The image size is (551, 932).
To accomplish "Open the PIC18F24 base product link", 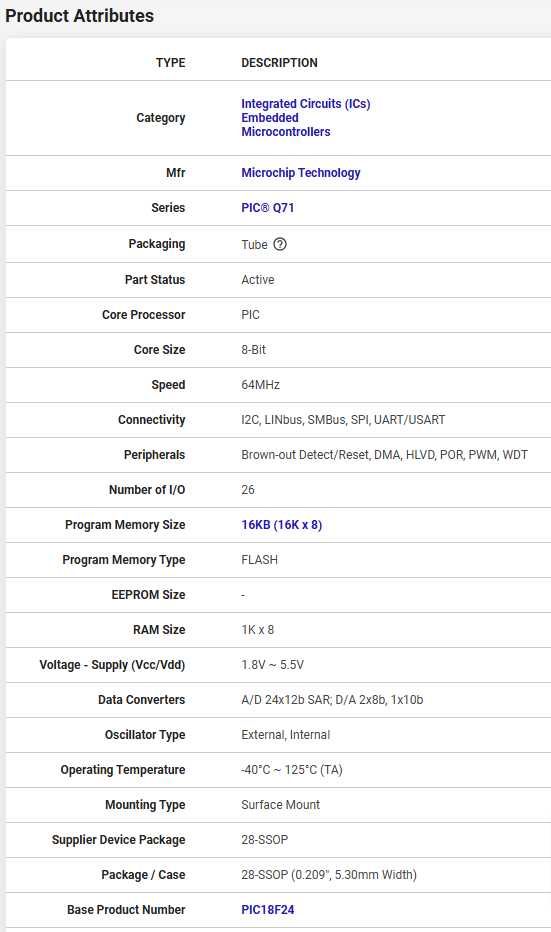I will tap(267, 909).
